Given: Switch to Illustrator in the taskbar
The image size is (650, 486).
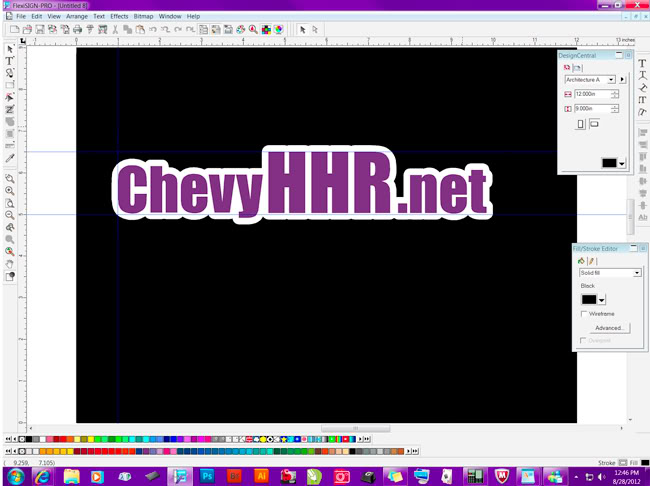Looking at the screenshot, I should (261, 476).
